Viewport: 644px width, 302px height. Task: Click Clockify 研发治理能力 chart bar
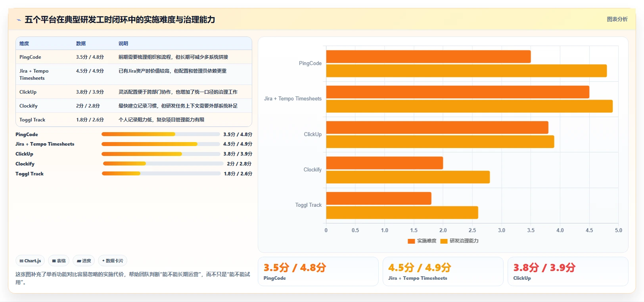[408, 177]
